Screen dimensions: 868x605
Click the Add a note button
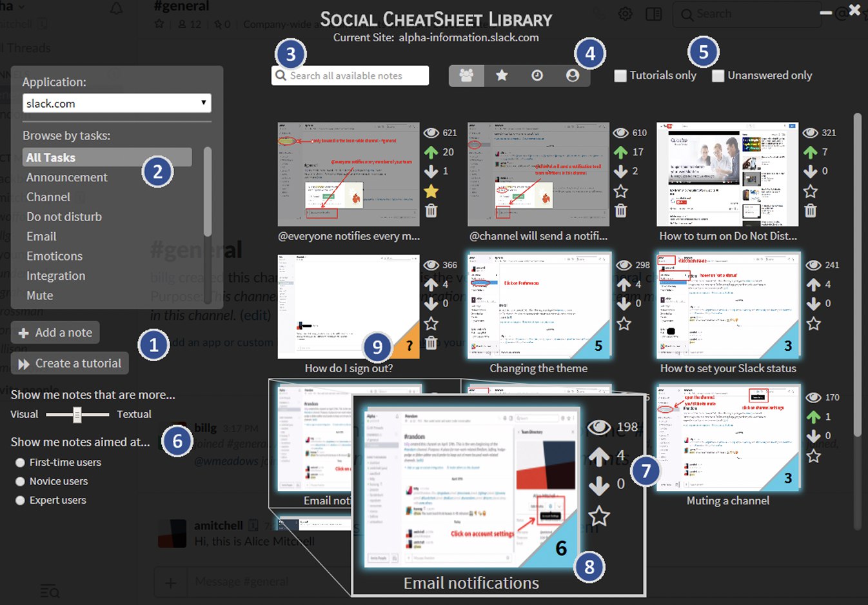pos(55,333)
